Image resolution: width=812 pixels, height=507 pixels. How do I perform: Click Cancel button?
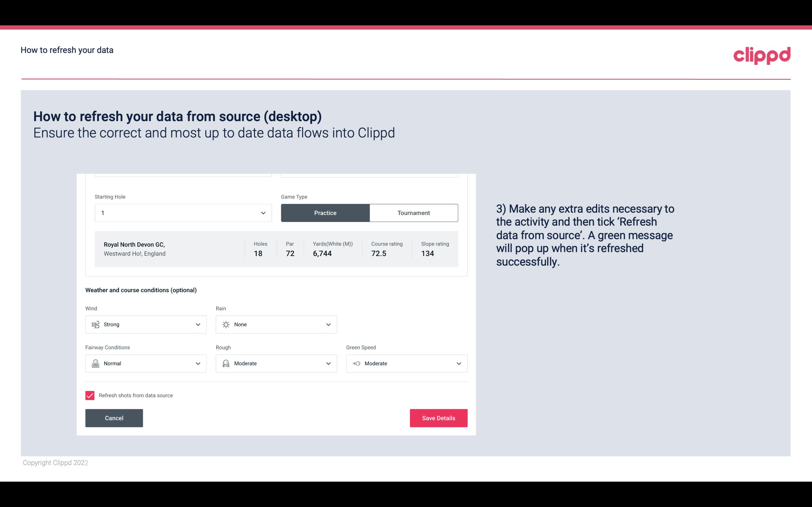(x=114, y=418)
